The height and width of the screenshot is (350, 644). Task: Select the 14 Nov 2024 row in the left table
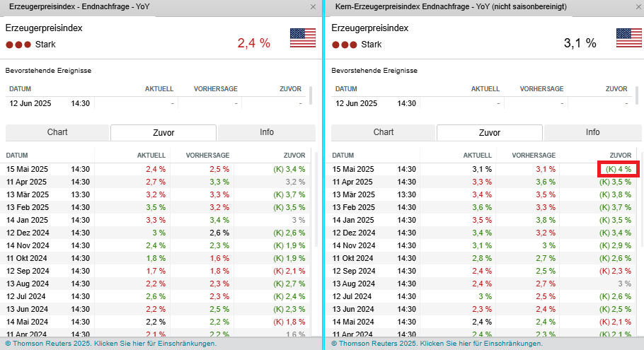point(156,245)
